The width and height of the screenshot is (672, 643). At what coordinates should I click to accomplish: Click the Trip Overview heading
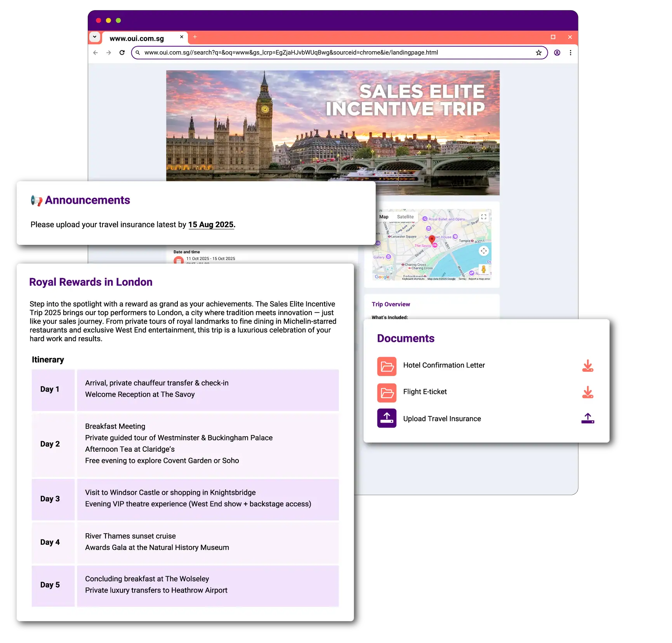391,304
